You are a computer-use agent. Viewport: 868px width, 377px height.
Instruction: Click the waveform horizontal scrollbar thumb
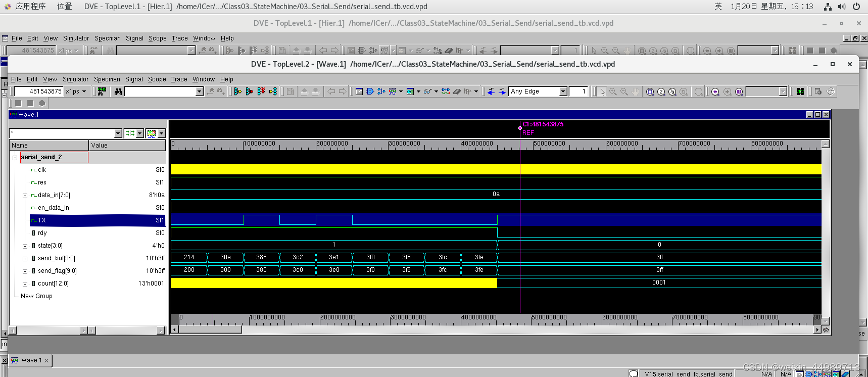pos(210,329)
